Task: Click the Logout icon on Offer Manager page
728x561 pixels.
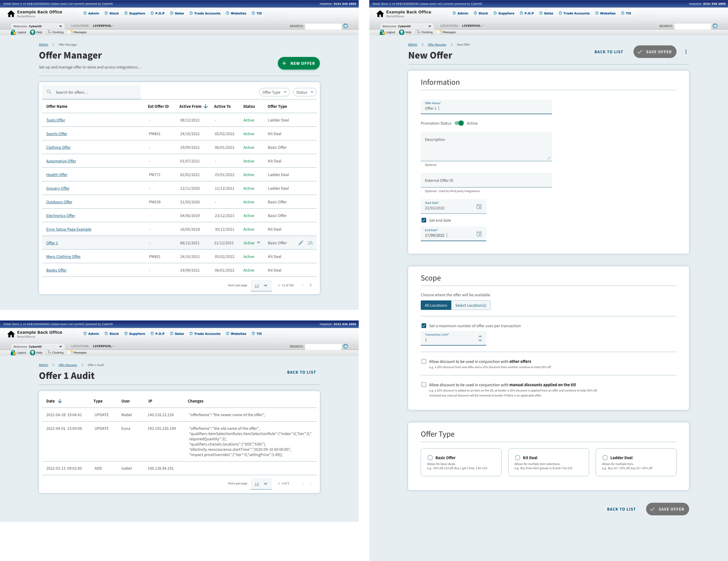Action: (13, 32)
